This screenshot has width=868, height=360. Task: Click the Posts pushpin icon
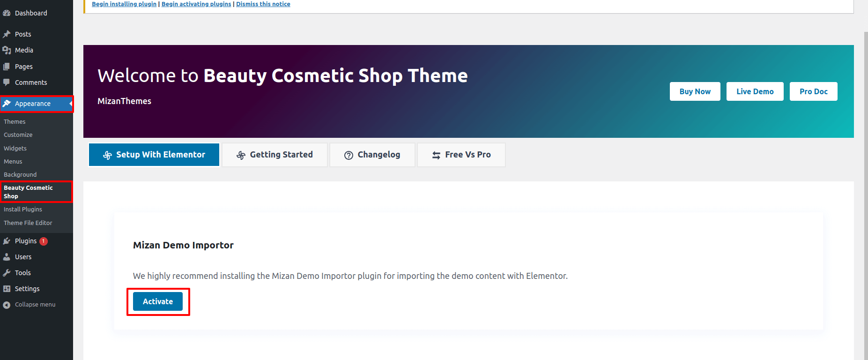(7, 34)
